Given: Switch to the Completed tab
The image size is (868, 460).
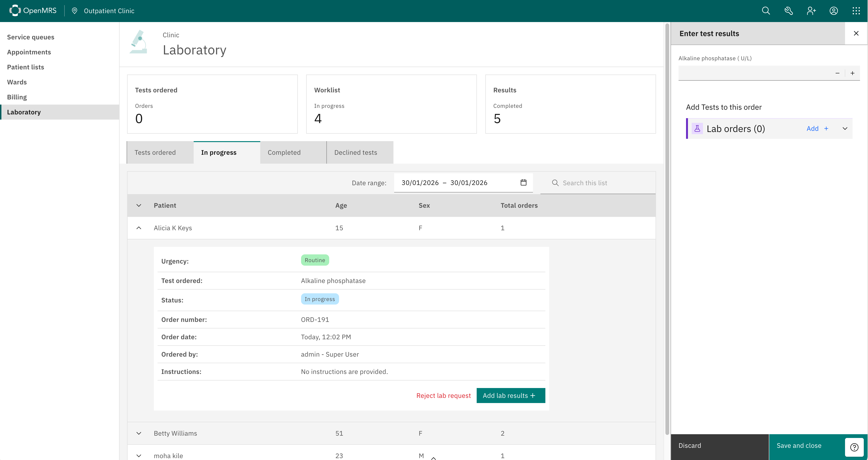Looking at the screenshot, I should click(284, 153).
